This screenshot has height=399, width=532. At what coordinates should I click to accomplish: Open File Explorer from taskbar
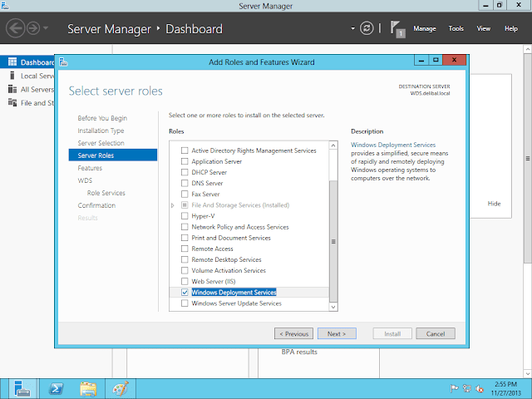coord(87,387)
